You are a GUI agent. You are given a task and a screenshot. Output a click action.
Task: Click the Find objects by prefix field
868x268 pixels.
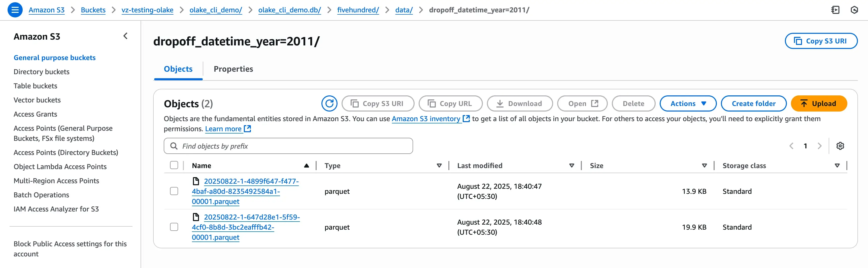coord(293,146)
